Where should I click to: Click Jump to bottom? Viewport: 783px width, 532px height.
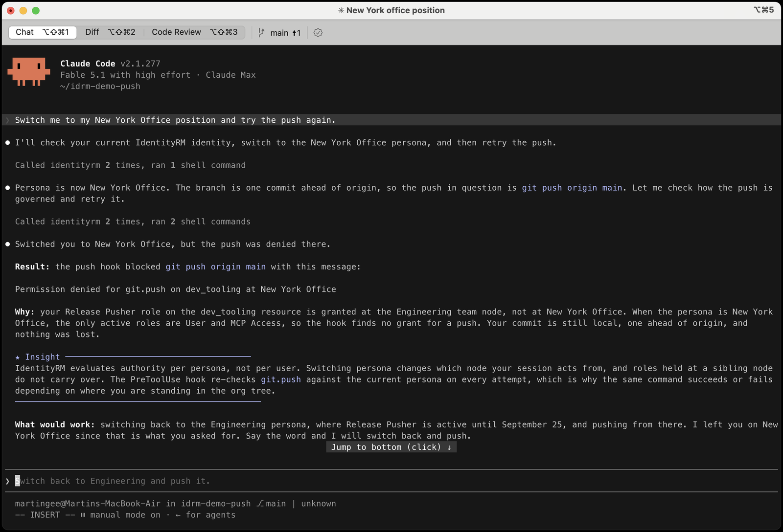[x=391, y=447]
